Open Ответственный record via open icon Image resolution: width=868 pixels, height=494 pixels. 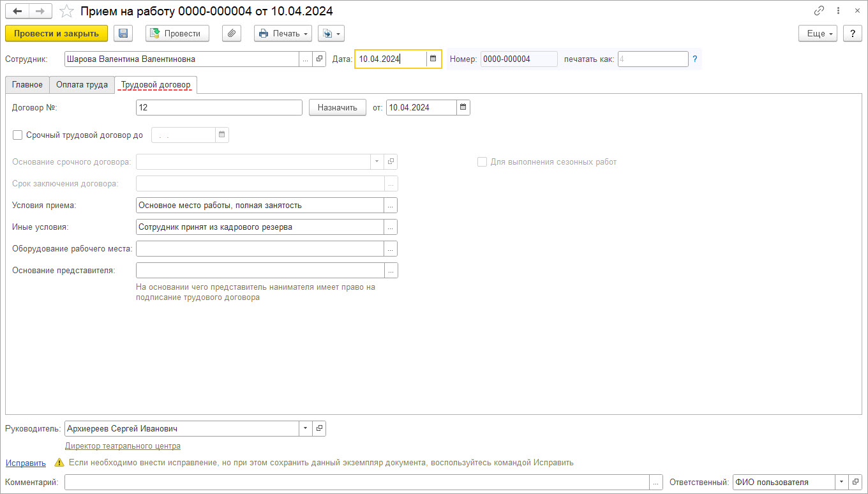coord(856,482)
